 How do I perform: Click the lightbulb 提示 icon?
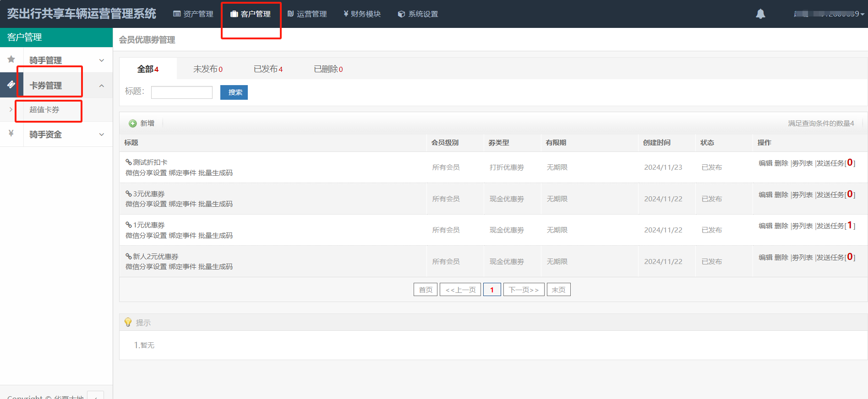[x=128, y=322]
